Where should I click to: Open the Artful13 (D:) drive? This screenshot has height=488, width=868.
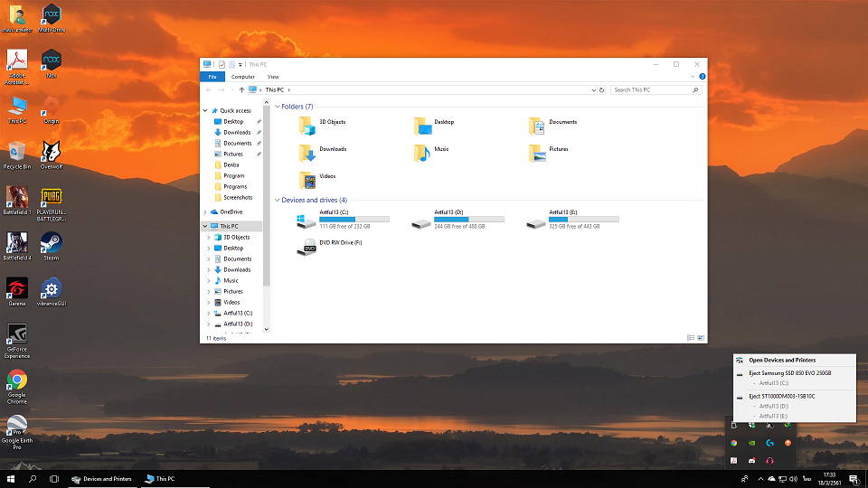point(422,221)
